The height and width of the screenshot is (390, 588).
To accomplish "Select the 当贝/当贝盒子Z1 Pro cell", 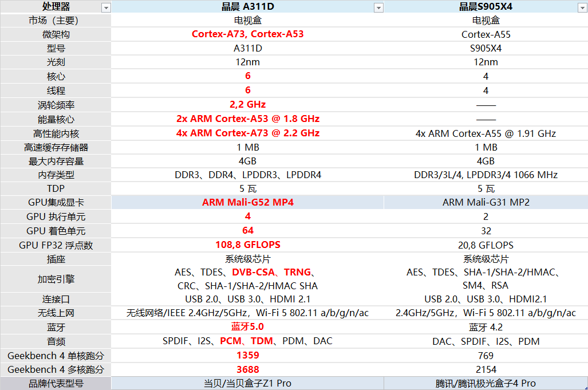I will point(247,383).
